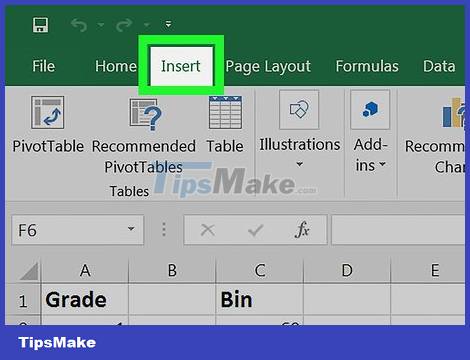Click the formula bar expand dots handle

pyautogui.click(x=164, y=230)
